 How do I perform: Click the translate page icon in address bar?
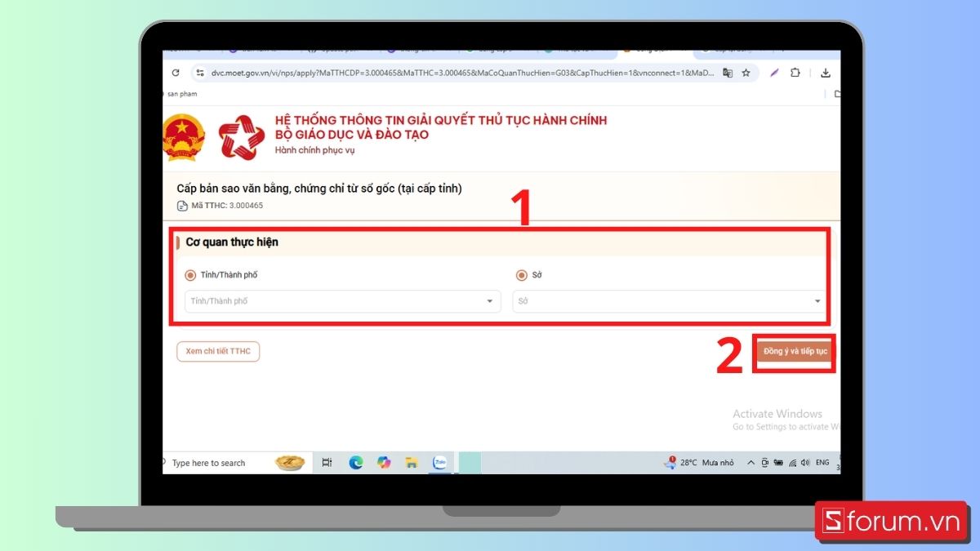tap(728, 73)
